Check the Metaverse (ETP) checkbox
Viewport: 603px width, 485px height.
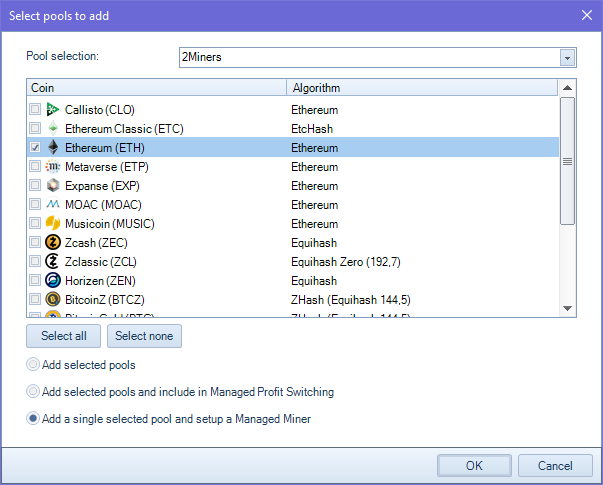point(35,166)
